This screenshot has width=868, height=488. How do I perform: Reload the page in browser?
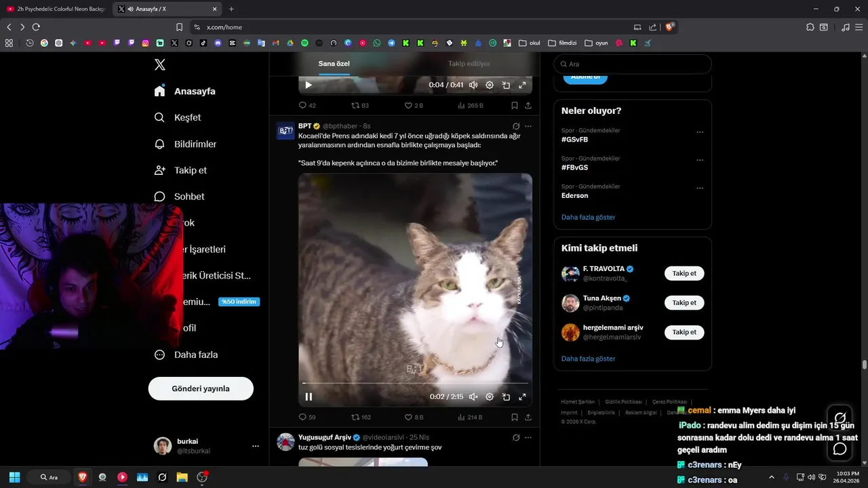[x=36, y=27]
